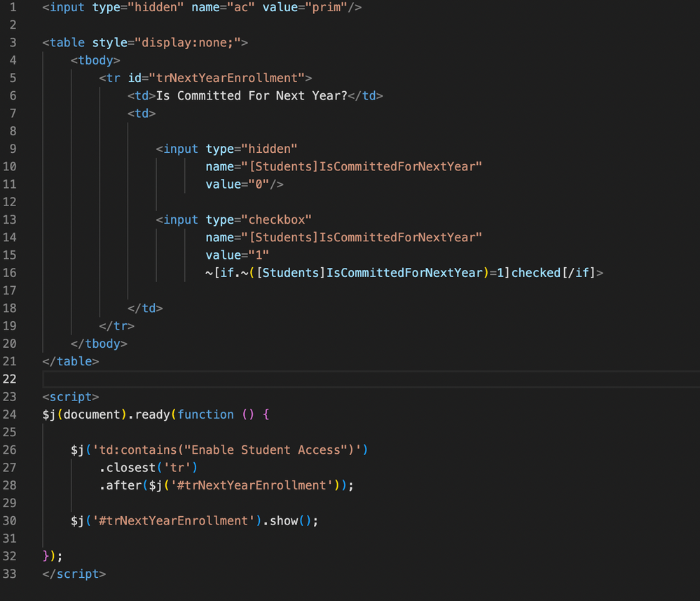The height and width of the screenshot is (601, 700).
Task: Click line number 33 in the gutter
Action: pos(9,574)
